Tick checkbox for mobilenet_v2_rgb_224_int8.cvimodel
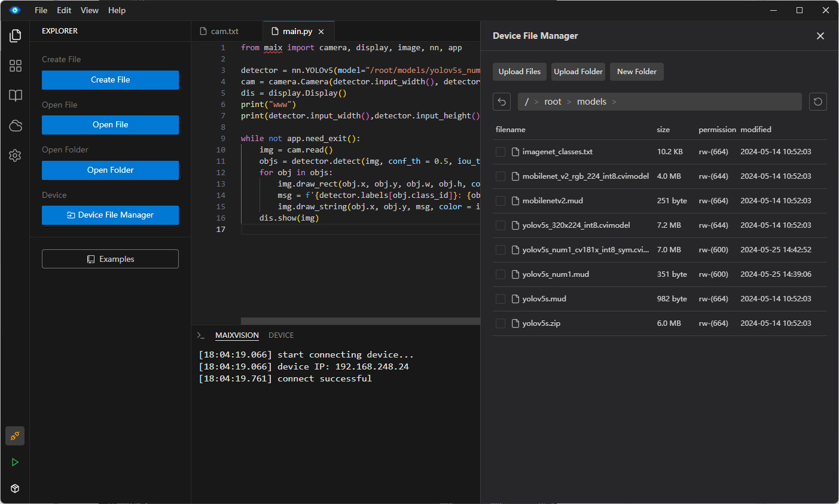The image size is (839, 504). [x=501, y=176]
